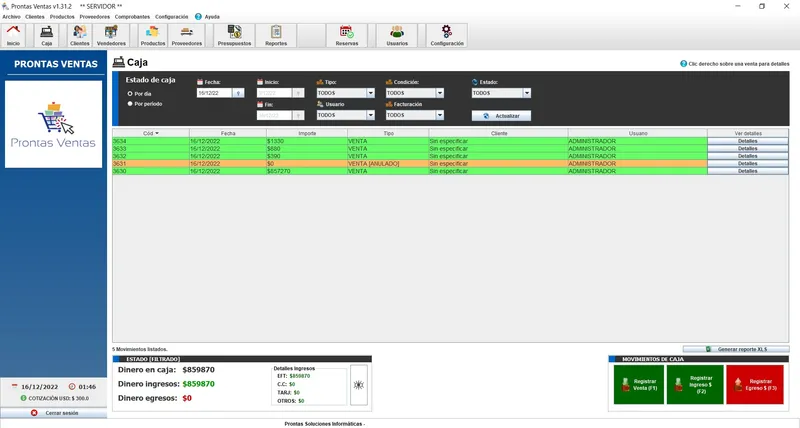This screenshot has height=428, width=800.
Task: Open Detalles for sale 3632
Action: click(747, 156)
